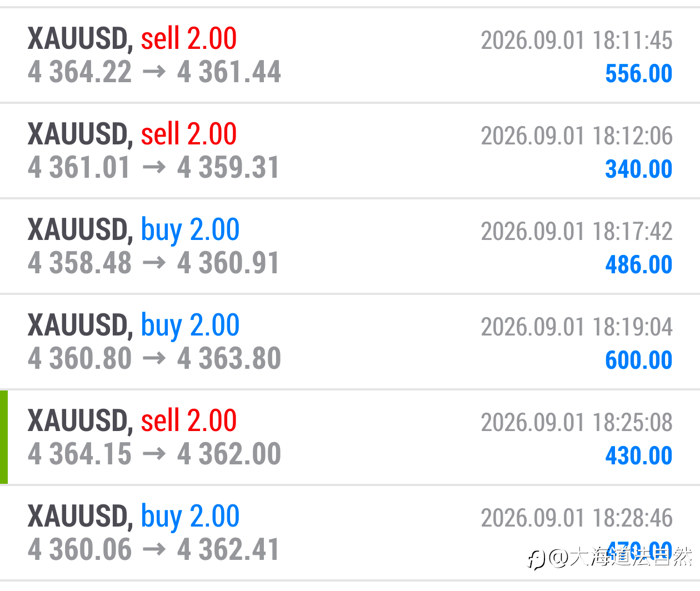Image resolution: width=700 pixels, height=591 pixels.
Task: Click the arrow between 4 361.01 and 4 359.31
Action: [154, 168]
